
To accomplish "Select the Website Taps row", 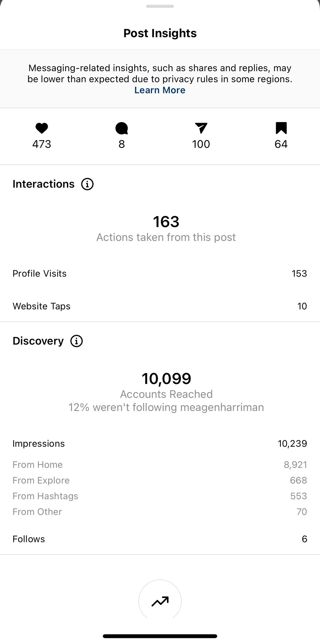I will (x=160, y=306).
